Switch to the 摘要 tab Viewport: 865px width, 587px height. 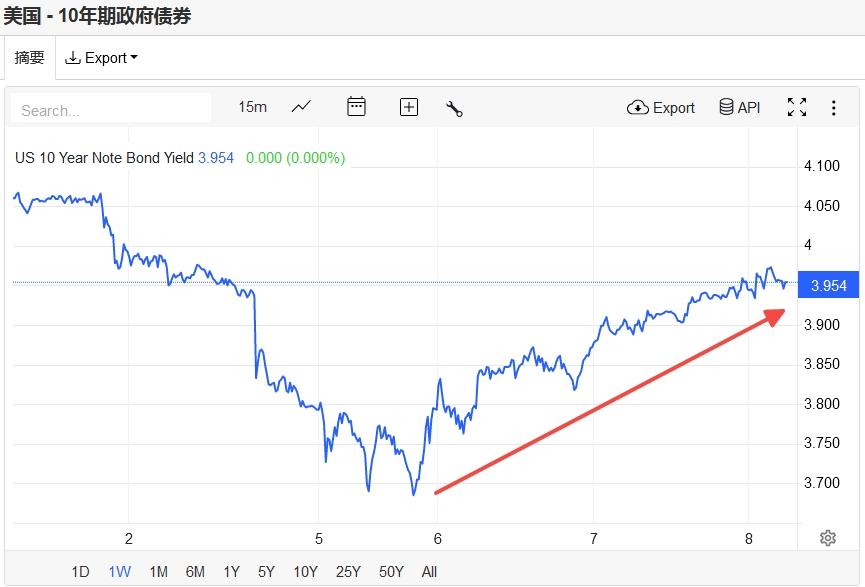pos(29,58)
